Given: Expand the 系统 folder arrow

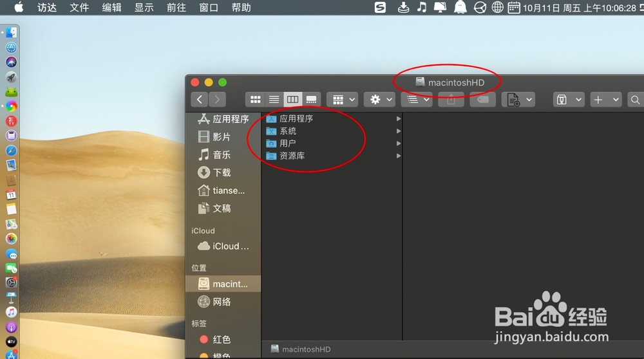Looking at the screenshot, I should pyautogui.click(x=399, y=131).
